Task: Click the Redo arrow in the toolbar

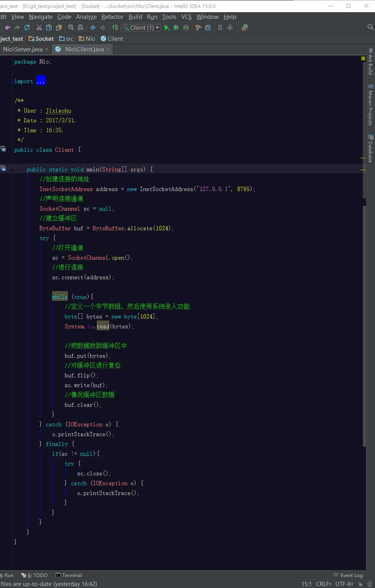Action: (17, 27)
